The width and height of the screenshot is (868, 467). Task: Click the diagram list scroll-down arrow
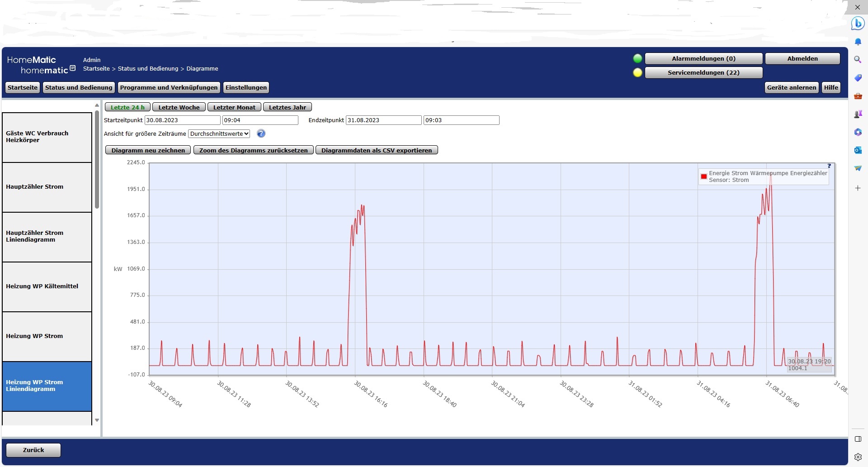97,420
